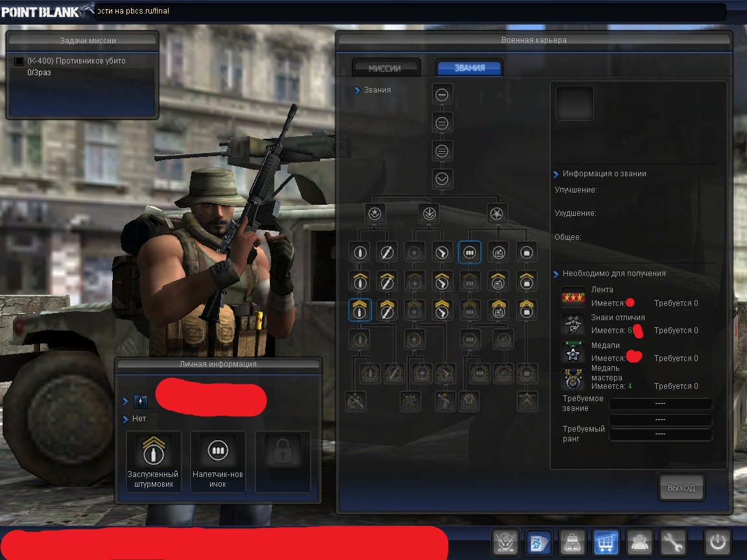Open settings with the wrench icon
The image size is (747, 560).
click(673, 542)
